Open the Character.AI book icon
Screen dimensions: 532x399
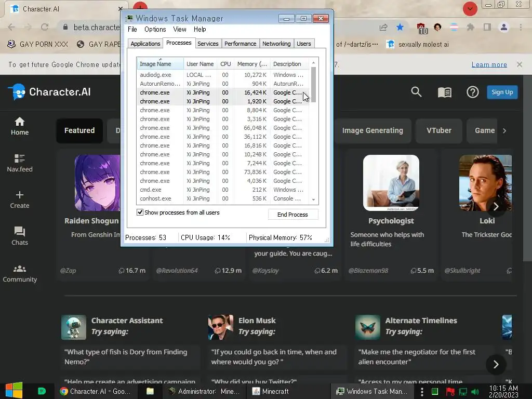pos(445,92)
